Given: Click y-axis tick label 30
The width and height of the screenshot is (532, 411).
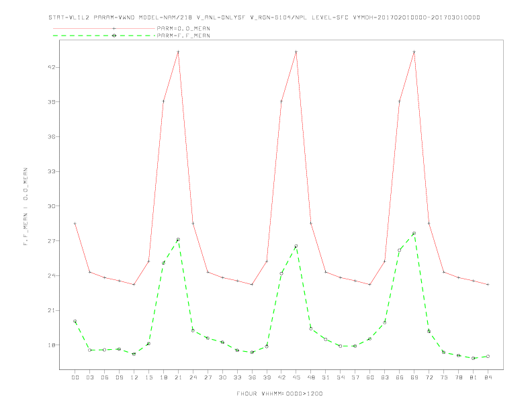Looking at the screenshot, I should pos(52,206).
